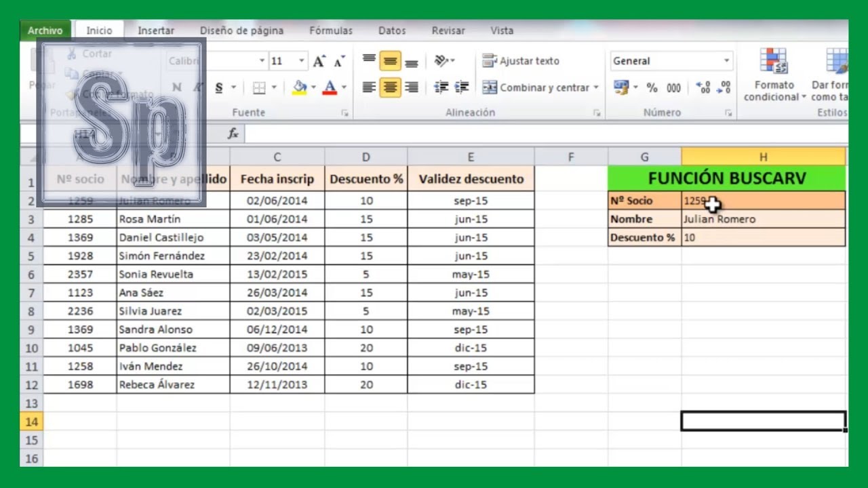This screenshot has width=868, height=488.
Task: Click the Validez descuento header cell
Action: pos(471,179)
